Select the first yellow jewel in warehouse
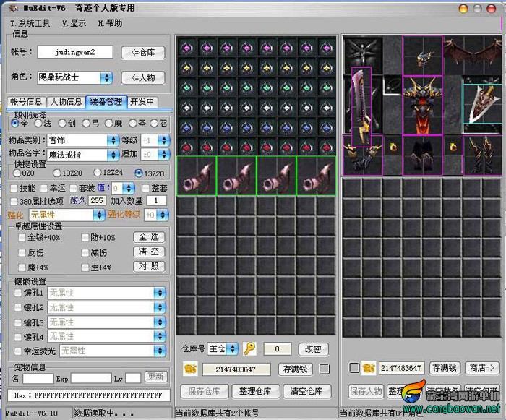Viewport: 506px width, 420px height. (x=186, y=68)
